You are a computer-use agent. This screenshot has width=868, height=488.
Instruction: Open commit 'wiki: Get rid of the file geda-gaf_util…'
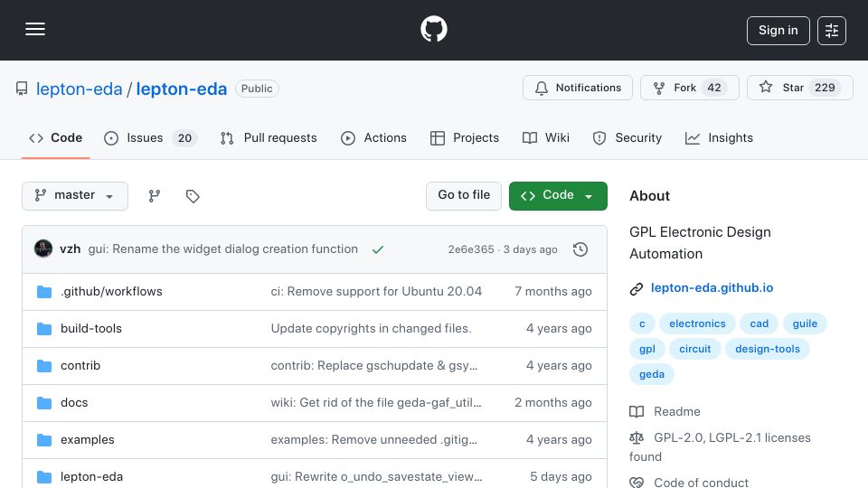[x=376, y=403]
